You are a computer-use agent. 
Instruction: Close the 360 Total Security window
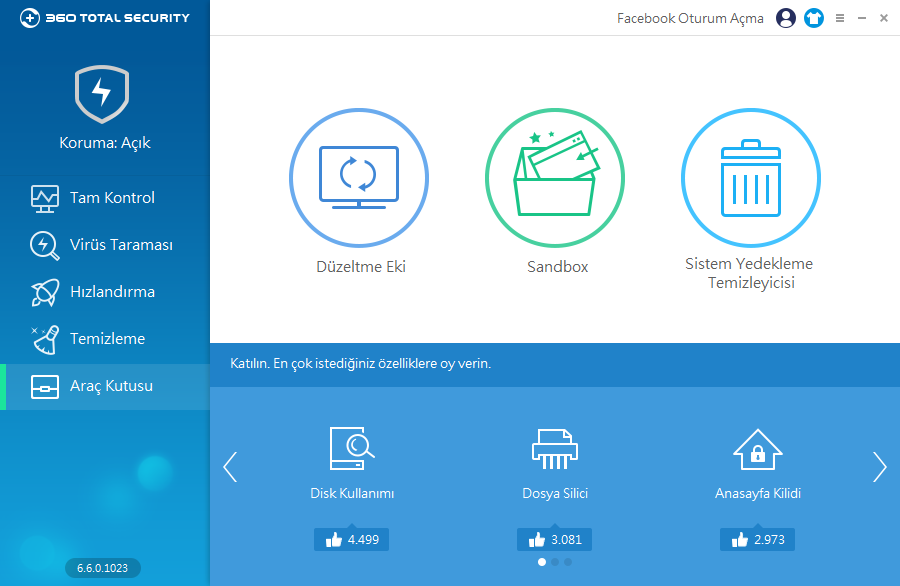pyautogui.click(x=884, y=18)
